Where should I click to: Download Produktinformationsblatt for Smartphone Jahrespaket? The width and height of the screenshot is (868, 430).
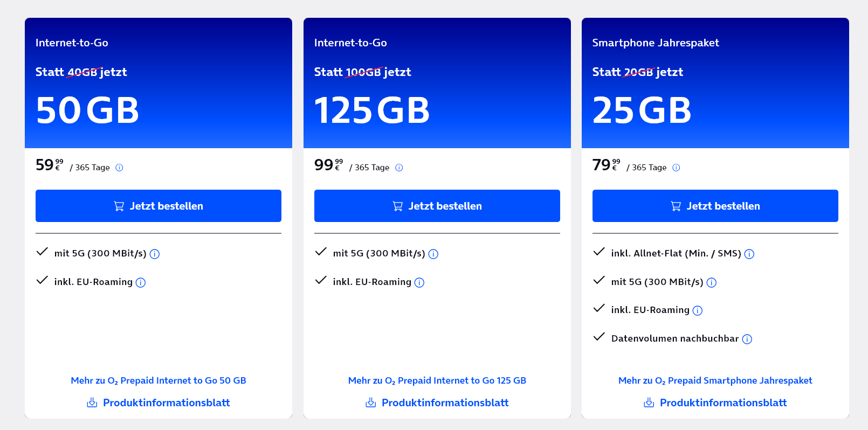point(715,403)
